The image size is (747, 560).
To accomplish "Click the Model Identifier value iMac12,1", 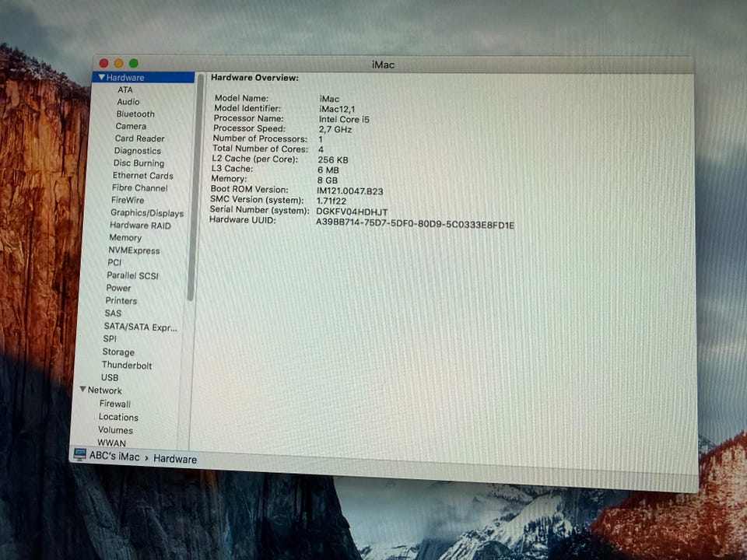I will (337, 109).
